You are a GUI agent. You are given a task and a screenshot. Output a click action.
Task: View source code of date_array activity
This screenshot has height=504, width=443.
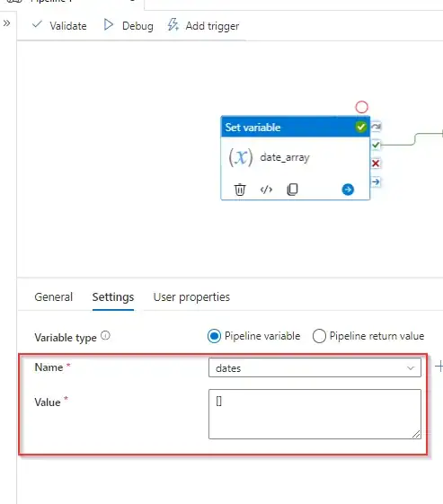pos(266,190)
